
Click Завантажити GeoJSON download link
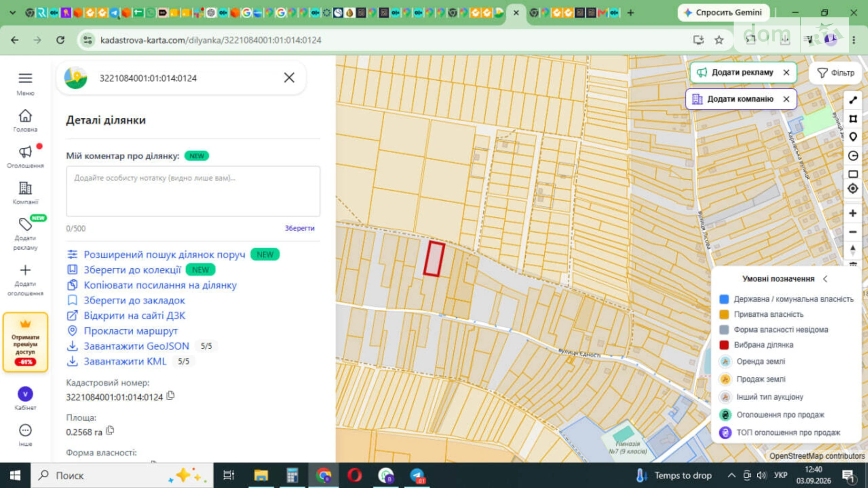coord(136,346)
